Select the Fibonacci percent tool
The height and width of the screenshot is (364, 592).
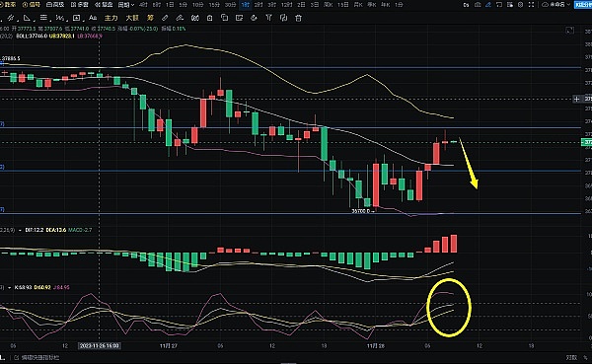[60, 18]
